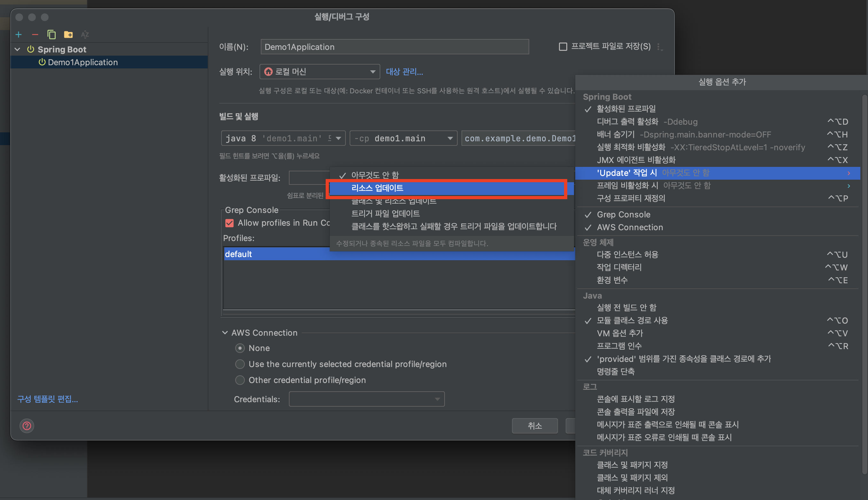This screenshot has width=868, height=500.
Task: Open the 로컬 머신 run target dropdown
Action: 319,72
